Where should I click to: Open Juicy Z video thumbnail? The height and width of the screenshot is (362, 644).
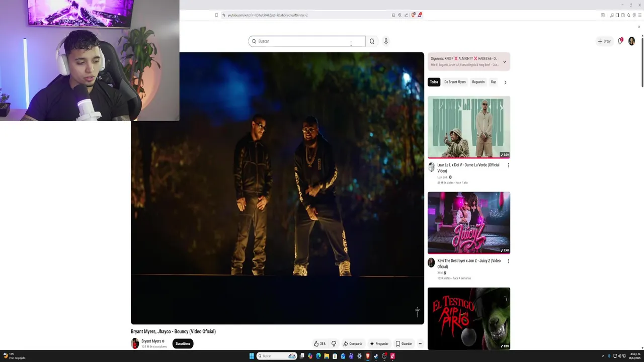click(x=469, y=223)
